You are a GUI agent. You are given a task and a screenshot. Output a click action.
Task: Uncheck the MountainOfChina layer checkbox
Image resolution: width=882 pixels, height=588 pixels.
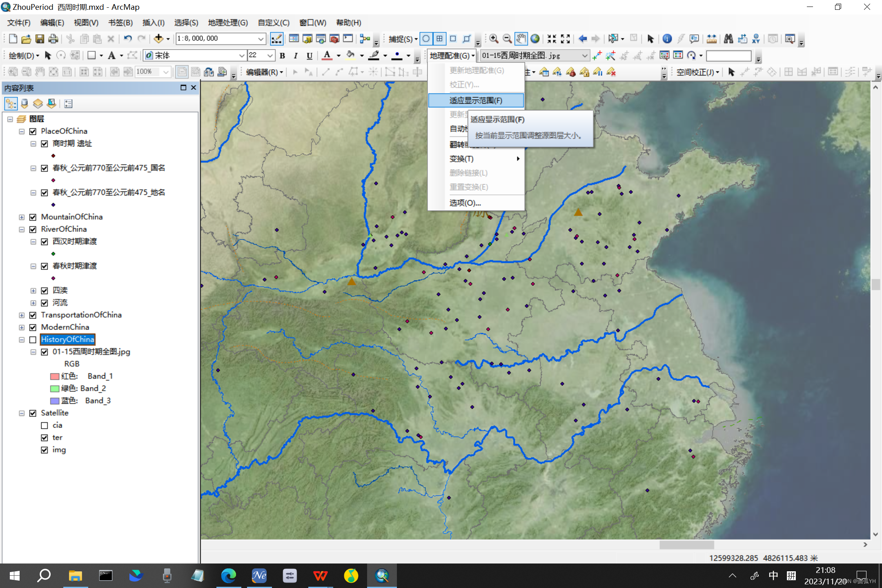tap(33, 217)
